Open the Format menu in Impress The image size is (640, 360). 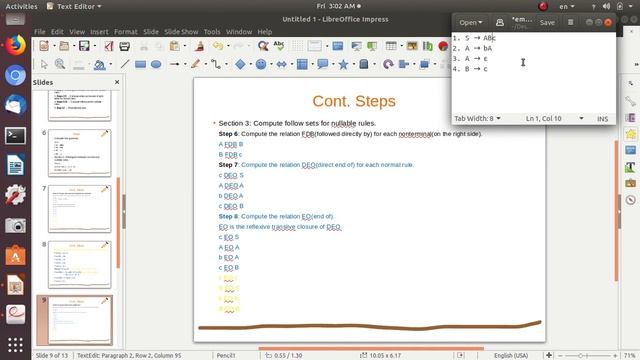tap(126, 31)
